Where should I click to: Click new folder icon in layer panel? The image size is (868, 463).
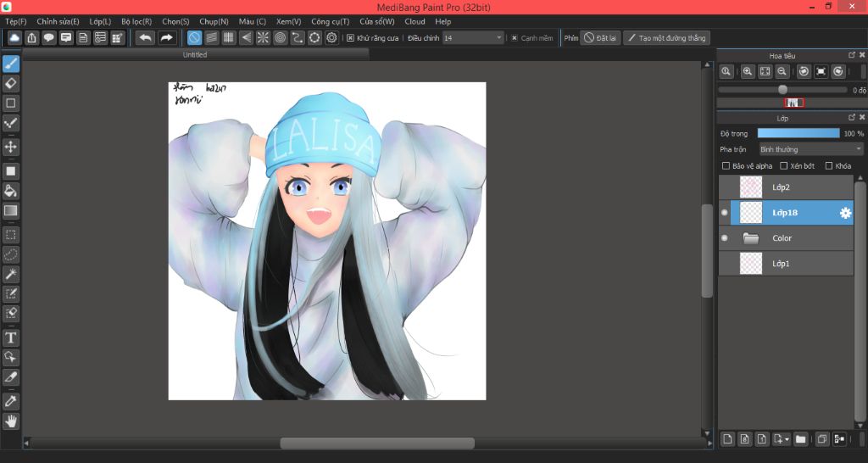tap(800, 439)
